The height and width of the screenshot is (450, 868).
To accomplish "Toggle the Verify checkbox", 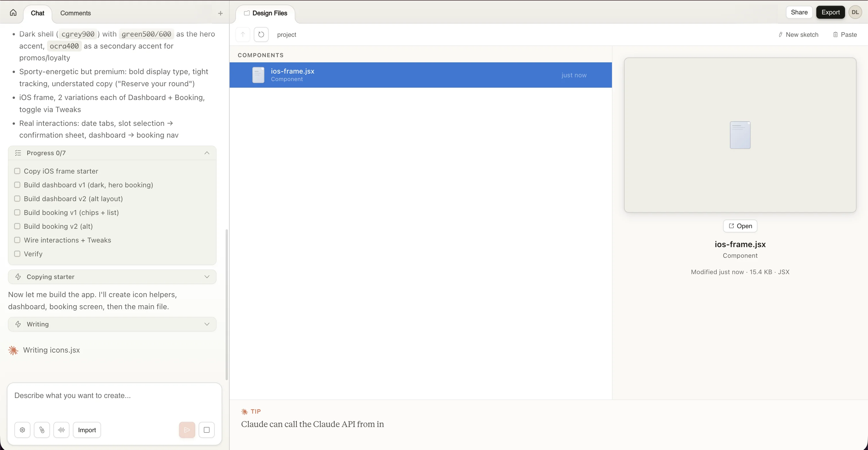I will pyautogui.click(x=17, y=254).
